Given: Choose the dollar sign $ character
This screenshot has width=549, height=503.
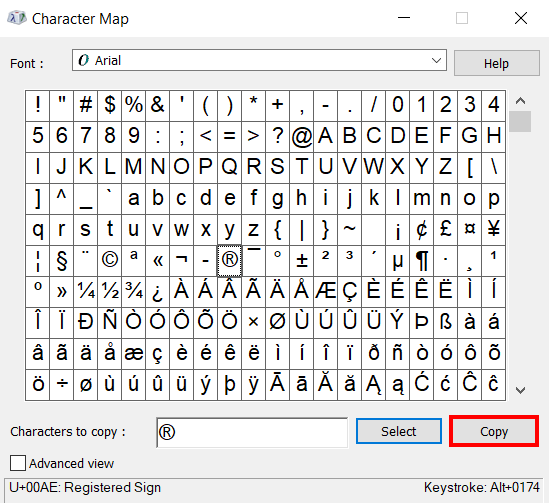Looking at the screenshot, I should pyautogui.click(x=110, y=106).
